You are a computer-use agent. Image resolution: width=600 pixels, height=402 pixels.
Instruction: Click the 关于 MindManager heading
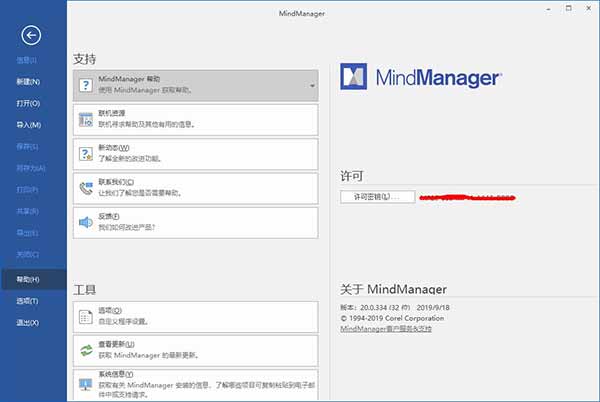(x=393, y=289)
